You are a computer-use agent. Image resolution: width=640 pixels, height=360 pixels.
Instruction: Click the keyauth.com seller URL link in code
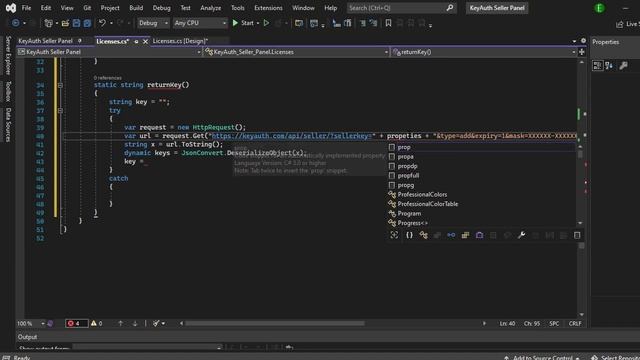tap(291, 136)
